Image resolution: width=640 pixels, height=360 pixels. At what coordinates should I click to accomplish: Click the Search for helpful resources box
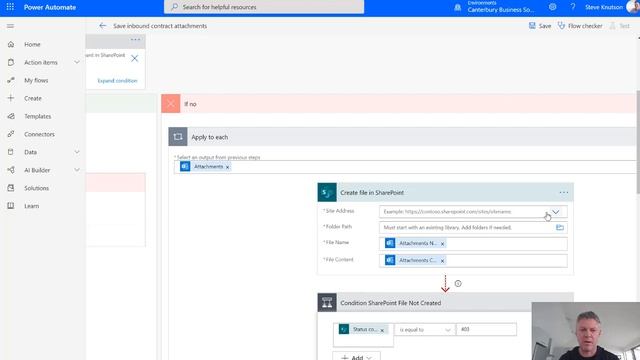pyautogui.click(x=264, y=7)
